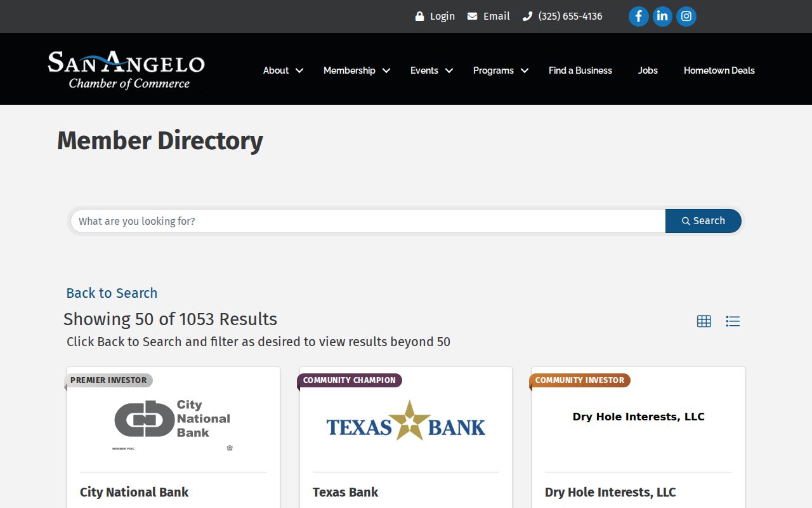This screenshot has width=812, height=508.
Task: Click the Email link text
Action: point(497,17)
